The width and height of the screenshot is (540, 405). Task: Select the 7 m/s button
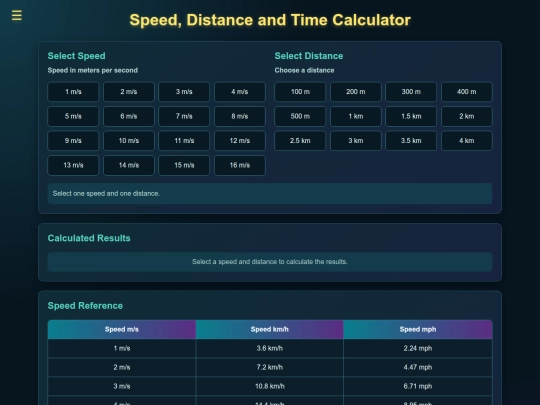point(184,116)
